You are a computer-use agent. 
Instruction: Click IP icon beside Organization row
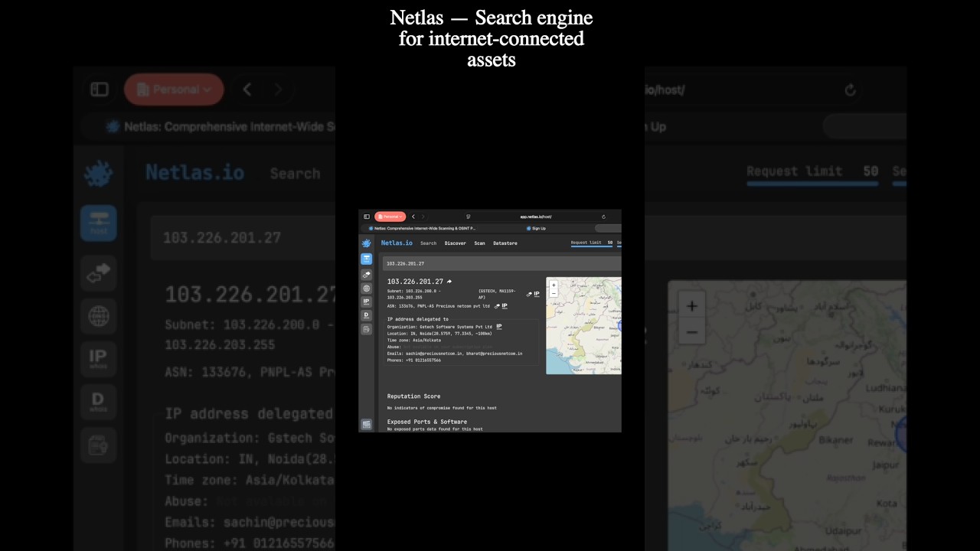click(499, 327)
